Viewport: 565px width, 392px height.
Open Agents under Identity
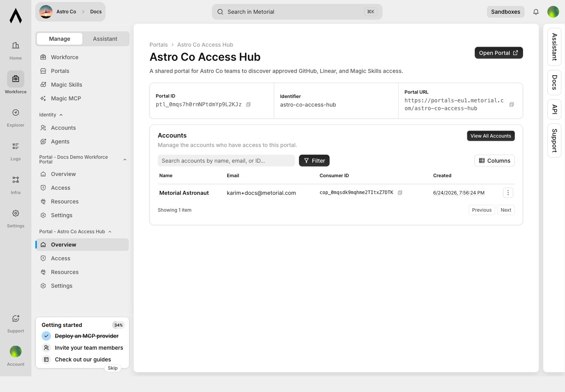[x=82, y=142]
